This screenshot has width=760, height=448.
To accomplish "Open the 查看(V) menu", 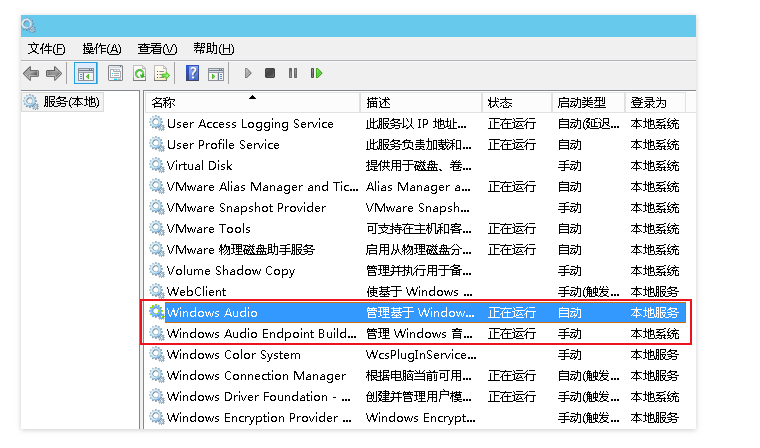I will [158, 48].
